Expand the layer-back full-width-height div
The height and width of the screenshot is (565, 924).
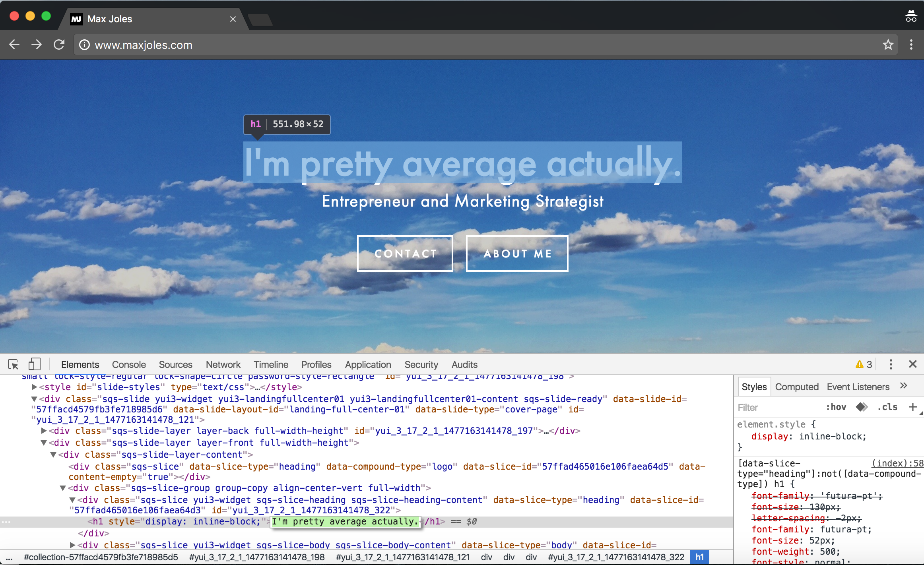[x=44, y=431]
